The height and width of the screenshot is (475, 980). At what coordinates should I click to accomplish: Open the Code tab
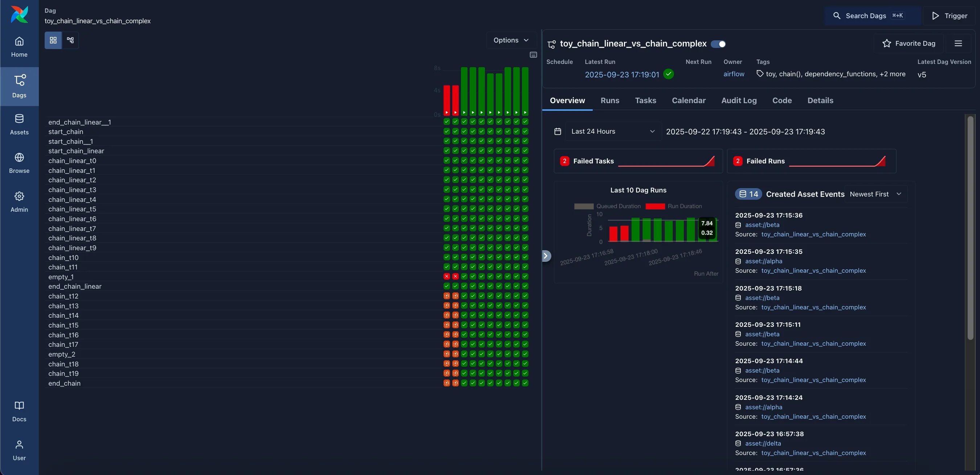[782, 101]
